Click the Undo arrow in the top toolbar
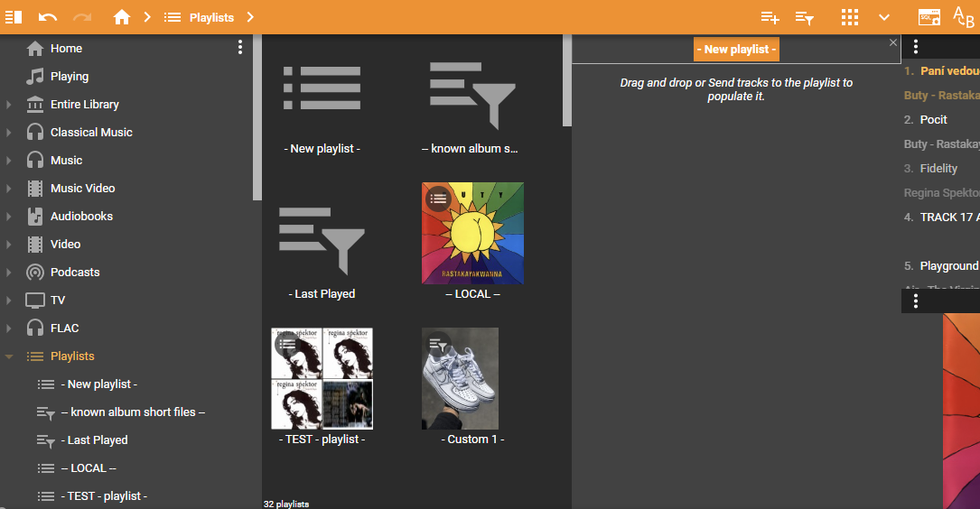 pyautogui.click(x=48, y=17)
